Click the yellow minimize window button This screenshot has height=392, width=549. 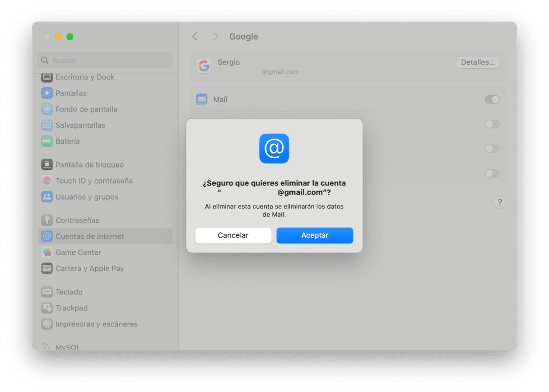coord(58,37)
